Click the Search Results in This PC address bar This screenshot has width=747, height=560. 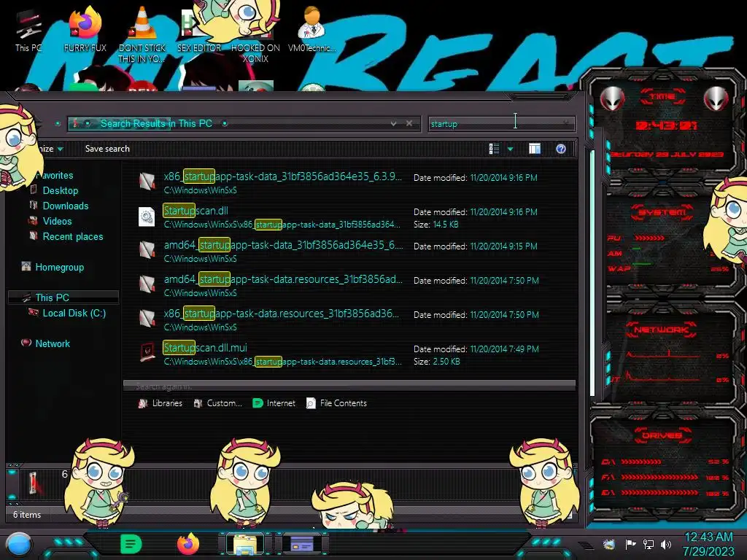(244, 124)
